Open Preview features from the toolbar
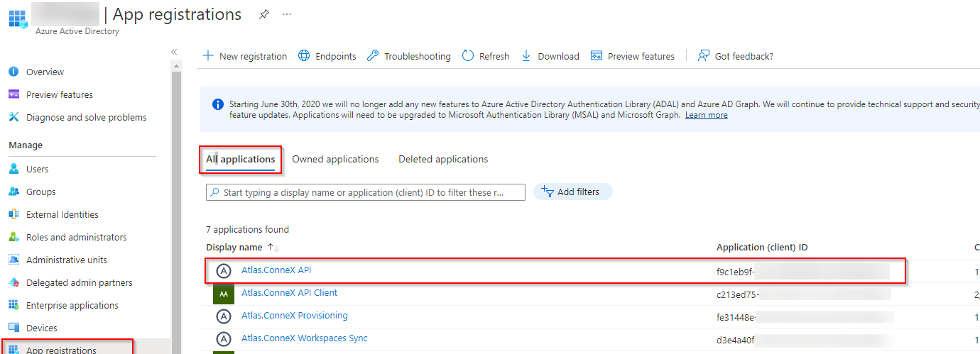Image resolution: width=980 pixels, height=354 pixels. tap(633, 56)
